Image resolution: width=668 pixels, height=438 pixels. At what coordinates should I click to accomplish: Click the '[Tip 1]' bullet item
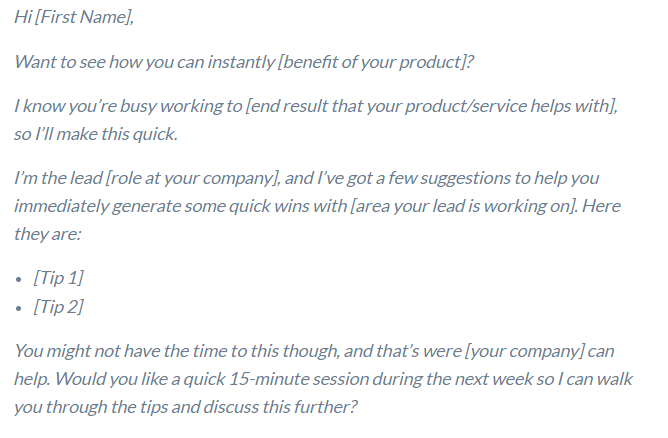point(59,278)
